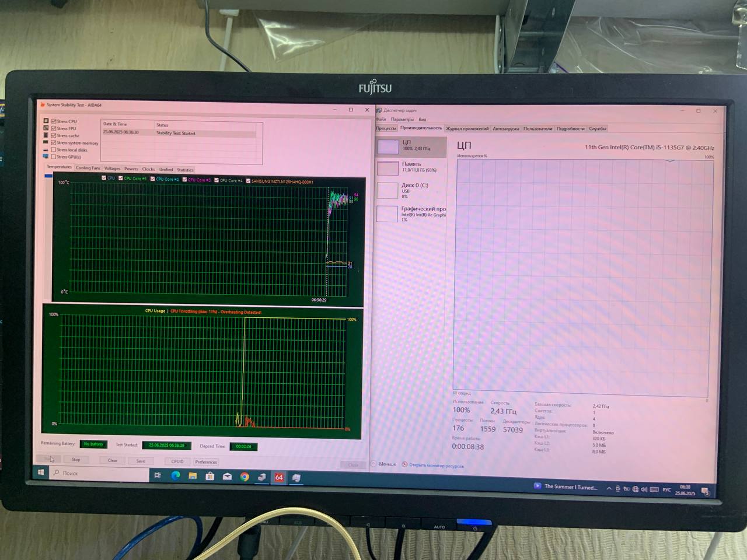Collapse Task Manager with the Меньше chevron

point(374,464)
